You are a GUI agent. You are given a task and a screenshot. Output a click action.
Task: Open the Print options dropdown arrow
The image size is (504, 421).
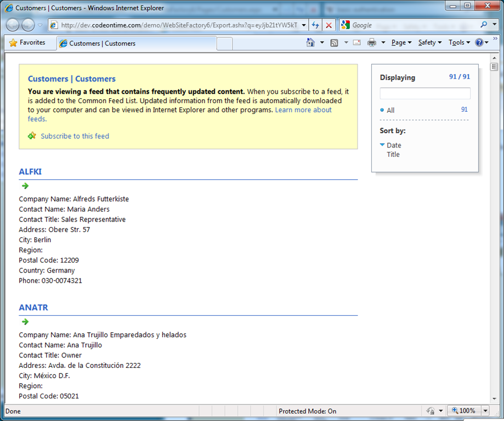383,42
